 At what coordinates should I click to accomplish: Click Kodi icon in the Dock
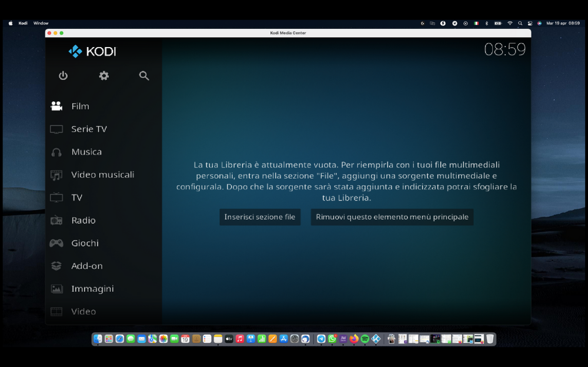pos(376,339)
